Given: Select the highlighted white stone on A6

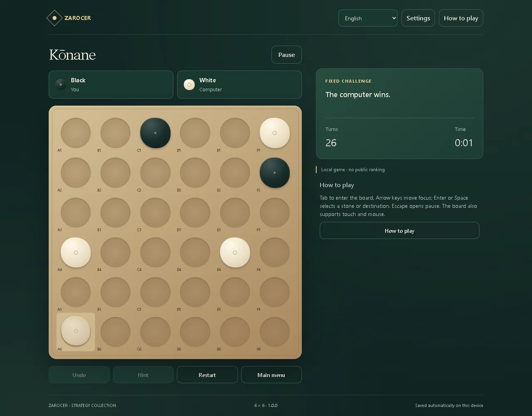Looking at the screenshot, I should coord(76,331).
